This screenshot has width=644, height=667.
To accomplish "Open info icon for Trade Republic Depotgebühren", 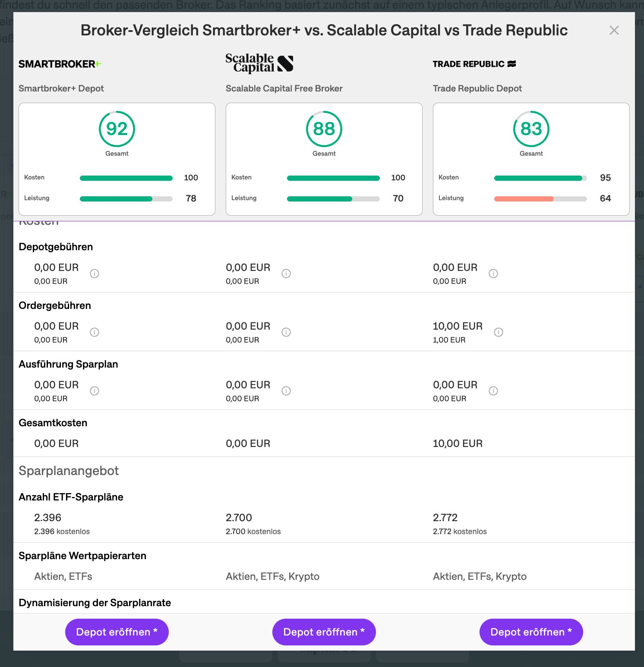I will coord(493,274).
